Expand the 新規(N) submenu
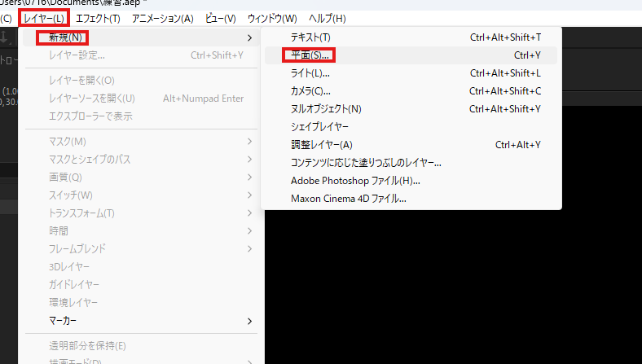Viewport: 642px width, 364px height. click(63, 37)
